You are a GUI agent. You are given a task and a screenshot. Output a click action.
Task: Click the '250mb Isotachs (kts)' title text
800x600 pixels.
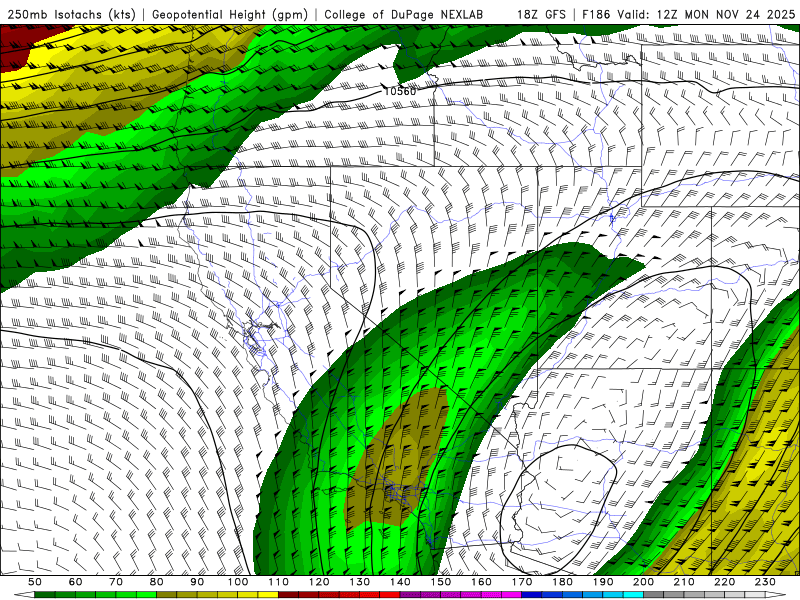point(72,15)
